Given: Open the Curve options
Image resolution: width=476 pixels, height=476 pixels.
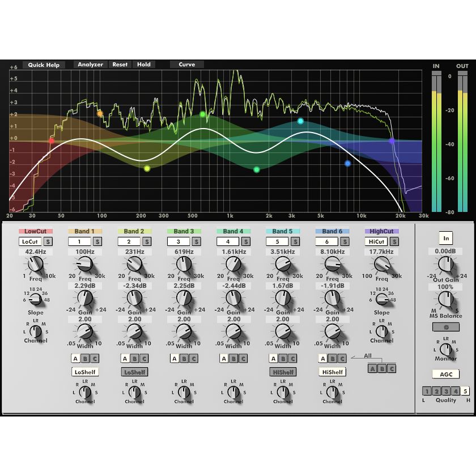Looking at the screenshot, I should 186,65.
